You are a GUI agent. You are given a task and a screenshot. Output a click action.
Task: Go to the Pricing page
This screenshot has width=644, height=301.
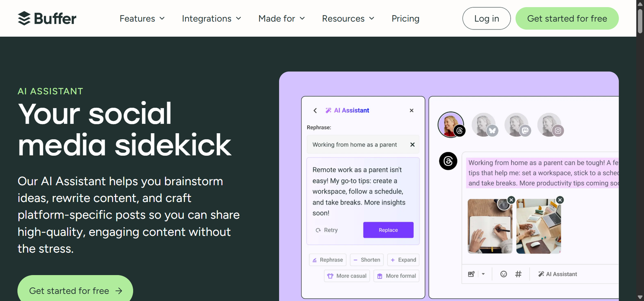405,19
